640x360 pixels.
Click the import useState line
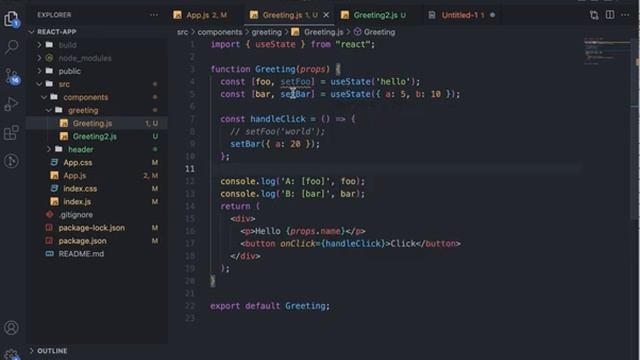click(292, 44)
